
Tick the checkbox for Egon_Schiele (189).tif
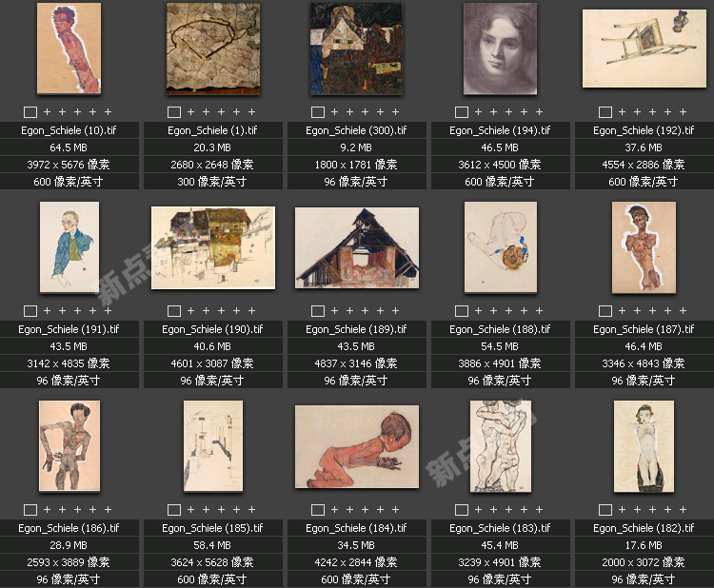tap(318, 311)
